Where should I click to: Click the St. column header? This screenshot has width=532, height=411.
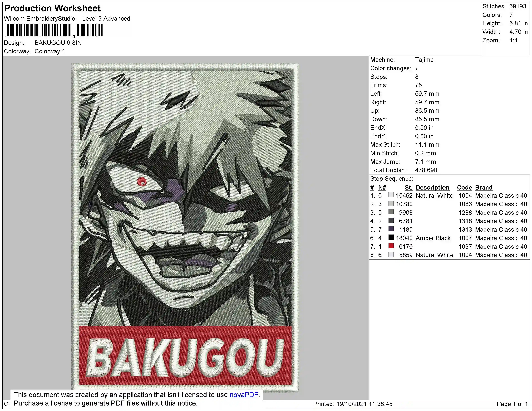tap(409, 187)
